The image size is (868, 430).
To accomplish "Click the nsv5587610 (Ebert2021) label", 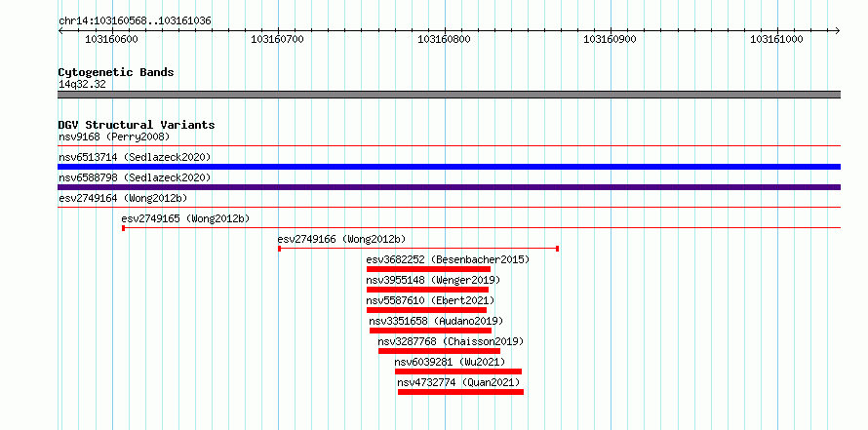I will pos(430,300).
